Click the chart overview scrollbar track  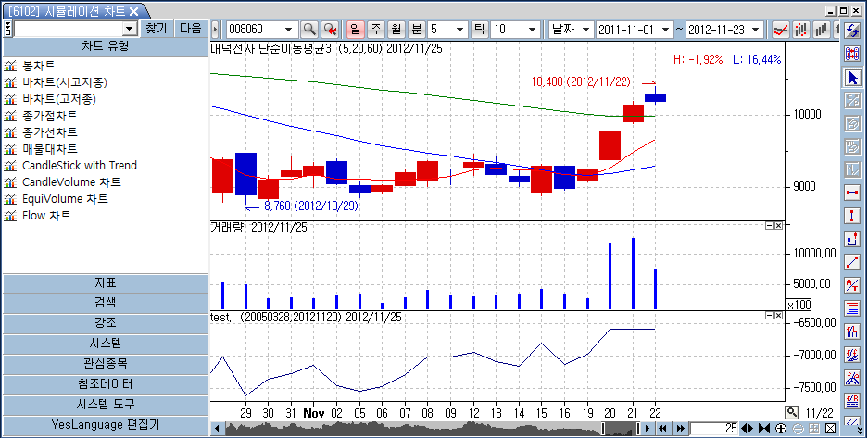coord(417,429)
